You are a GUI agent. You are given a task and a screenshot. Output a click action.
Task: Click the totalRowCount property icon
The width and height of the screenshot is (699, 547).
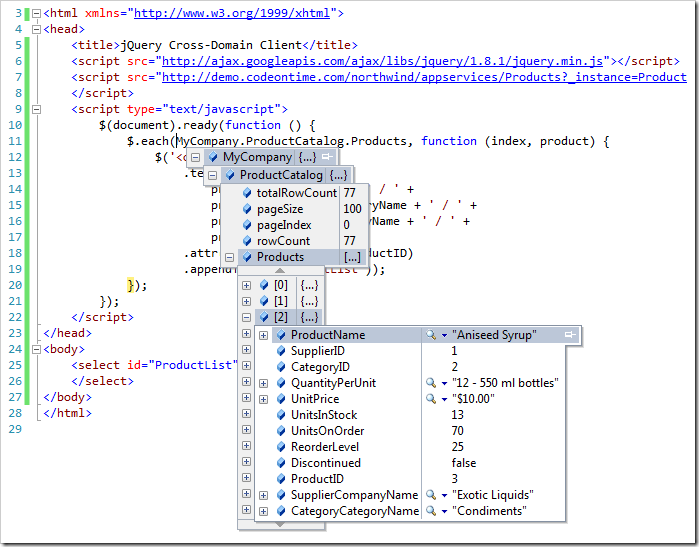click(x=247, y=193)
